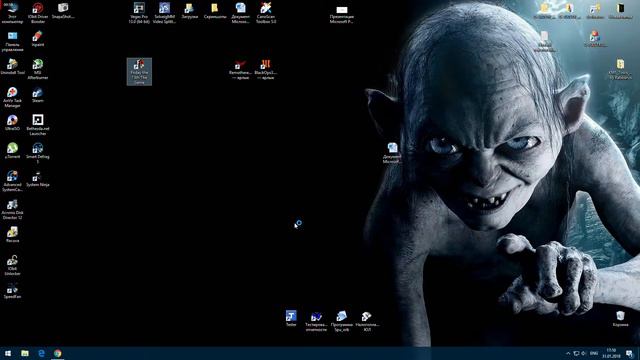
Task: Select the UltraISO disc icon
Action: (12, 123)
